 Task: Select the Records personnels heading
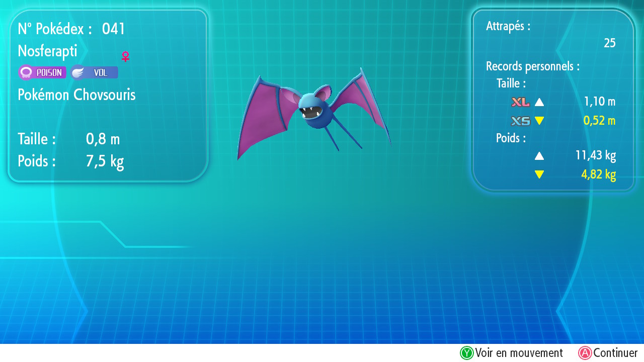[x=532, y=66]
